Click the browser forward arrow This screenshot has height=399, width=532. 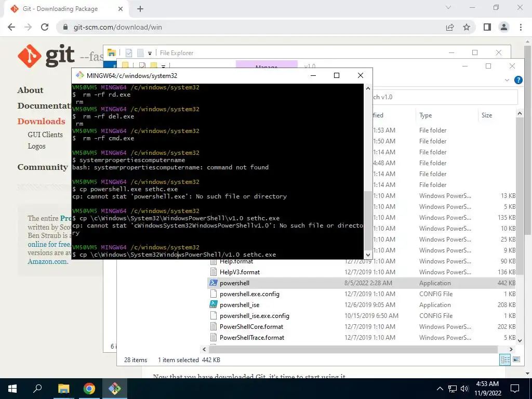[x=28, y=27]
